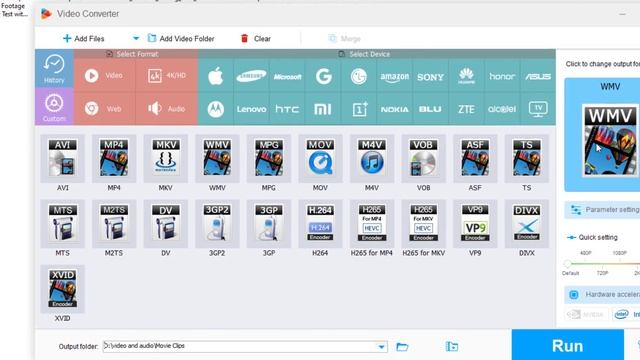Screen dimensions: 640x360
Task: Open Xiaomi MI device presets
Action: point(323,109)
